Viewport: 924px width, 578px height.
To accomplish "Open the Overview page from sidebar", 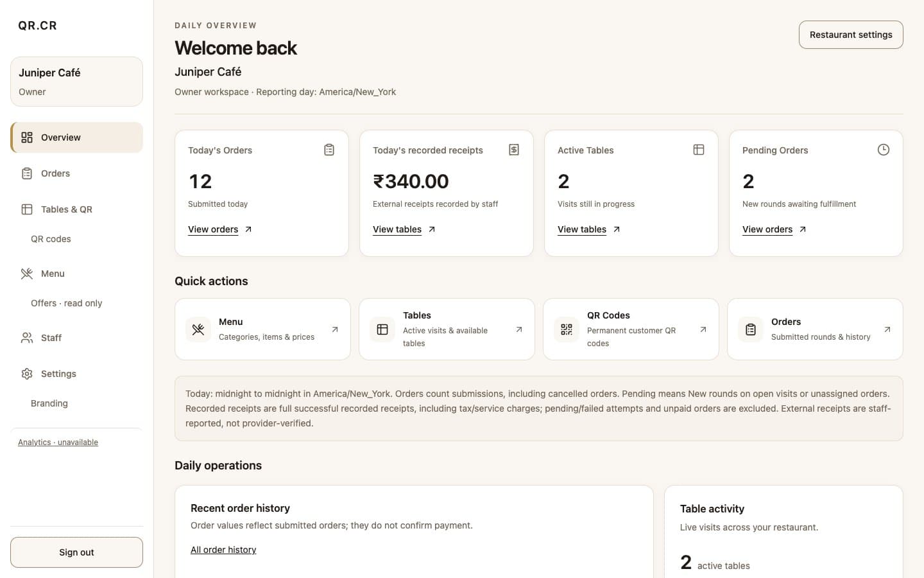I will pos(76,137).
